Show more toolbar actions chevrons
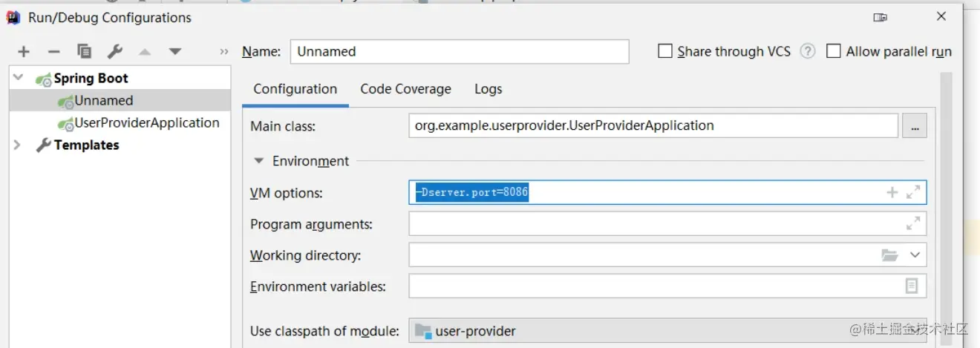Screen dimensions: 980x348 [x=224, y=52]
